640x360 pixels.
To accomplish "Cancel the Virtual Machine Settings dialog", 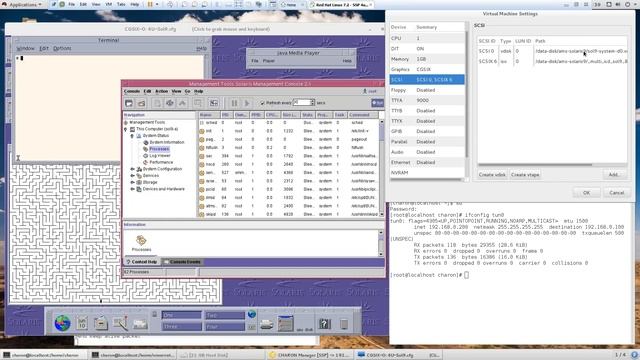I will coord(617,193).
